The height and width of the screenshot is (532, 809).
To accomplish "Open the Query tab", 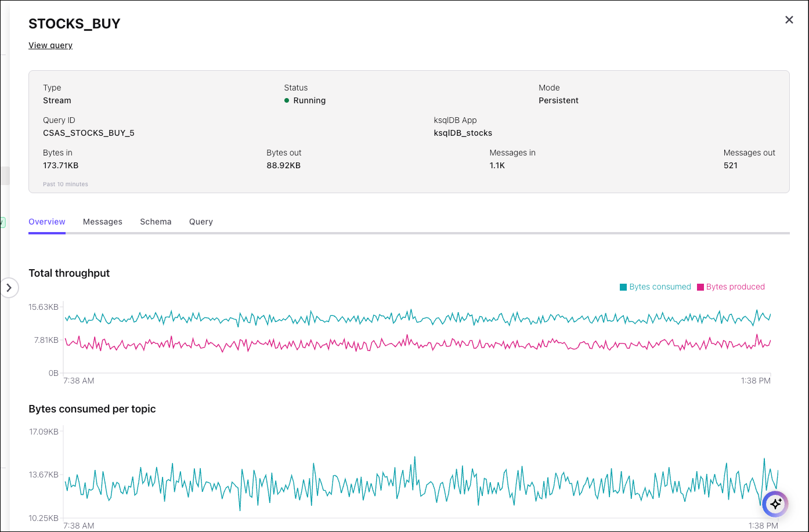I will pos(201,222).
